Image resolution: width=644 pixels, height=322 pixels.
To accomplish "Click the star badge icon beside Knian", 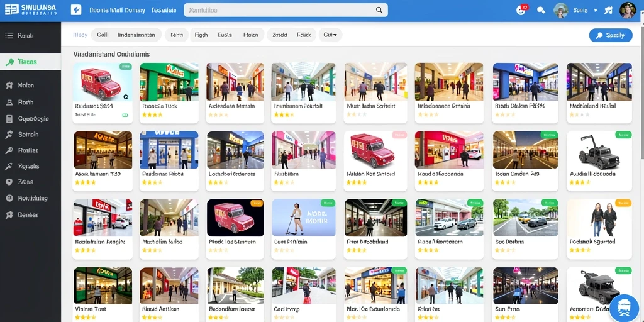I will point(9,86).
